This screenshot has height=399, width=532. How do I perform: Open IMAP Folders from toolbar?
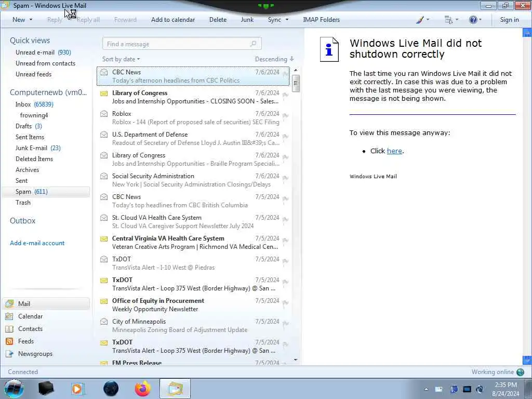321,20
